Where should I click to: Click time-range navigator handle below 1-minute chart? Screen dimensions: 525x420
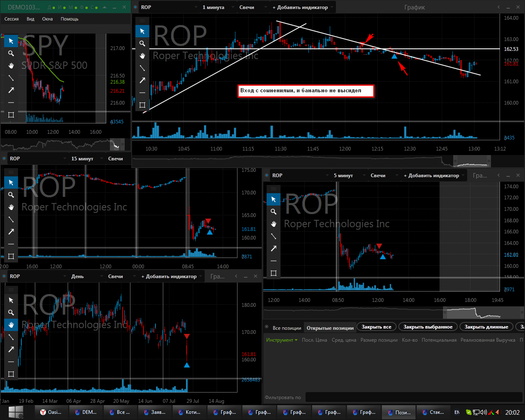pyautogui.click(x=471, y=162)
